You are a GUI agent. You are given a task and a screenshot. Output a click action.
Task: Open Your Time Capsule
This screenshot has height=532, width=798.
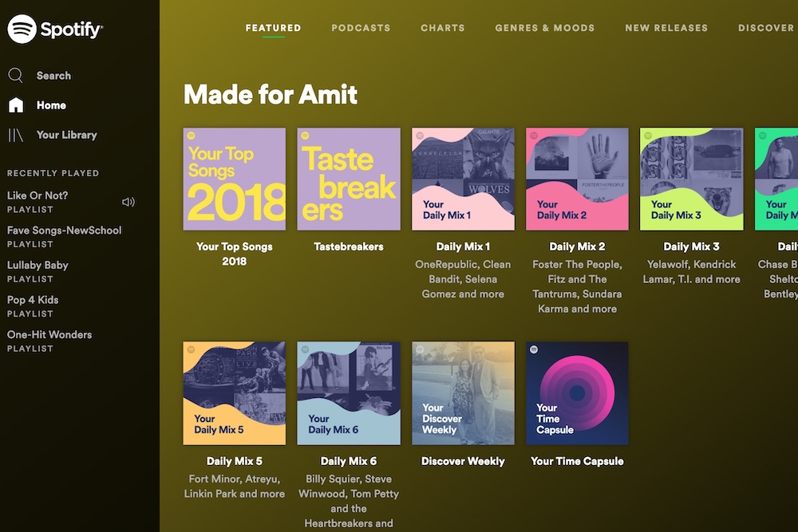pyautogui.click(x=577, y=393)
